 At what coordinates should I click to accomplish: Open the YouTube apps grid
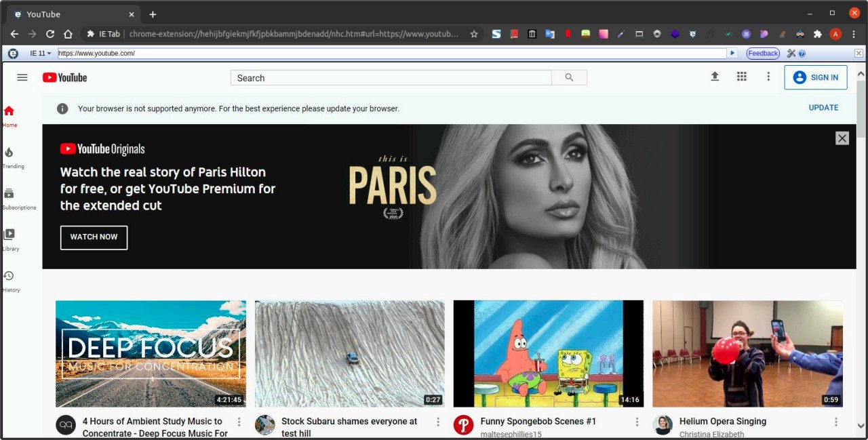point(742,77)
